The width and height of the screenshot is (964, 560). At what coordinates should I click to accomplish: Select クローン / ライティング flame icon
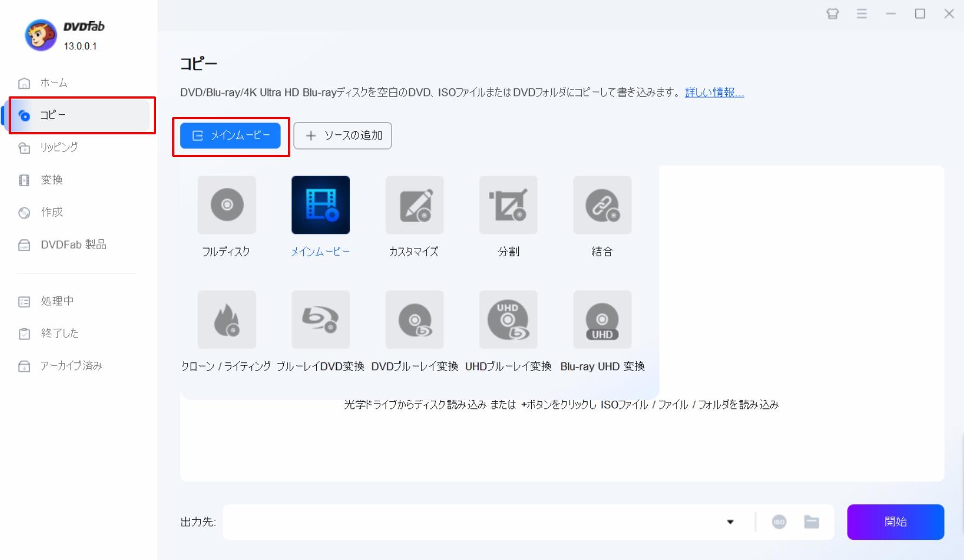[226, 320]
